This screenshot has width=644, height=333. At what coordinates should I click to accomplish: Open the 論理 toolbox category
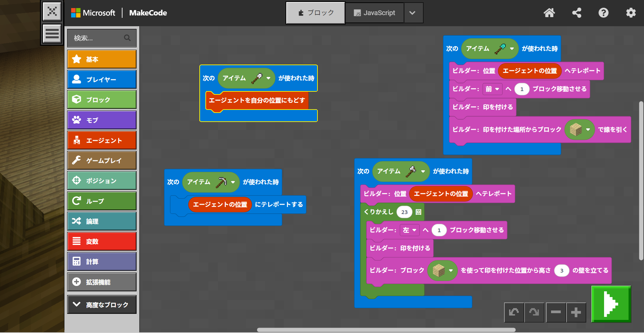[x=102, y=221]
